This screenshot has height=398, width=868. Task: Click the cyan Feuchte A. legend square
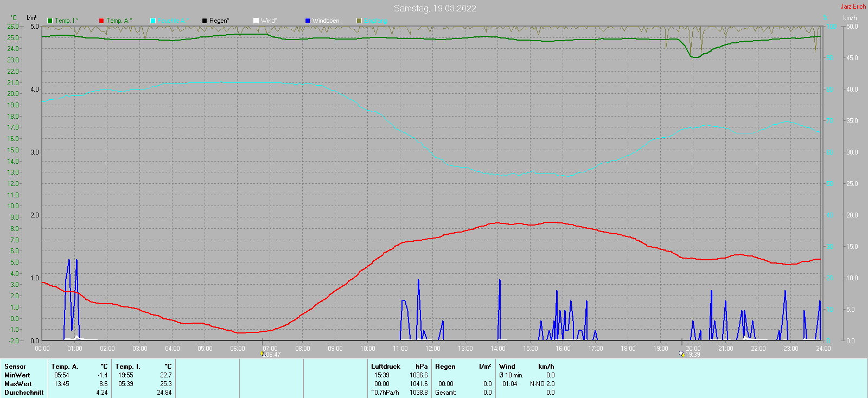tap(153, 21)
